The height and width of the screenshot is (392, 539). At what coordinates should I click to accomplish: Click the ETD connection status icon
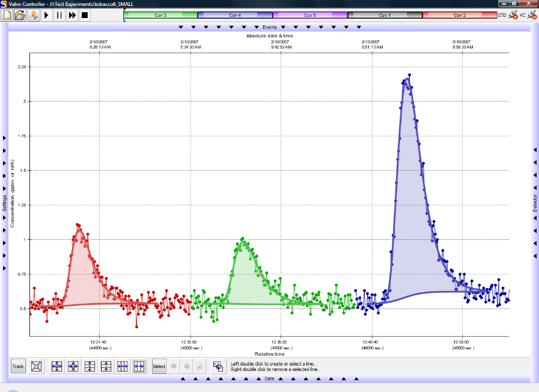point(513,15)
